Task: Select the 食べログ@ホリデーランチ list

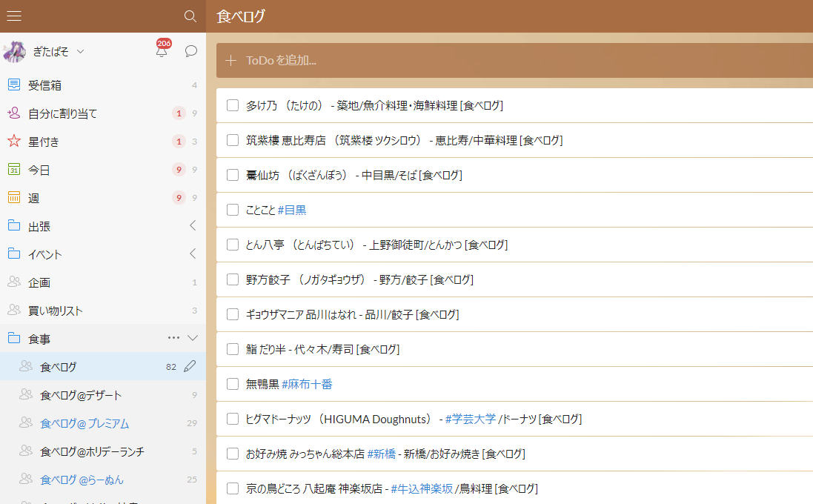Action: (x=103, y=451)
